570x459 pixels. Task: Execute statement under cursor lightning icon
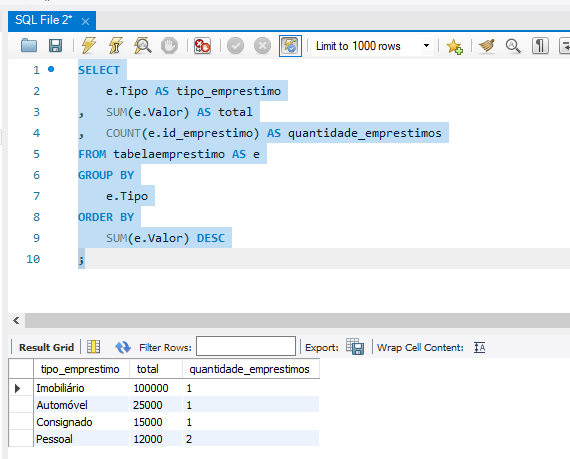(x=116, y=46)
